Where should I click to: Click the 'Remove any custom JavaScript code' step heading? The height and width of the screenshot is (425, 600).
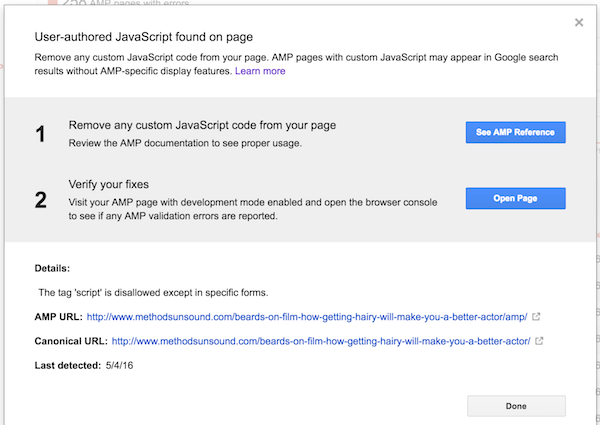[202, 126]
